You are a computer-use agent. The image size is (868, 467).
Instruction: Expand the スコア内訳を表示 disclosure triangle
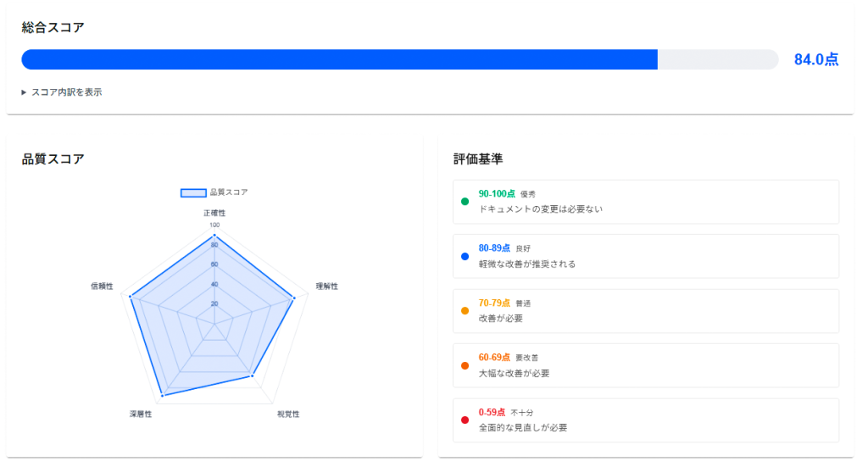pos(25,92)
